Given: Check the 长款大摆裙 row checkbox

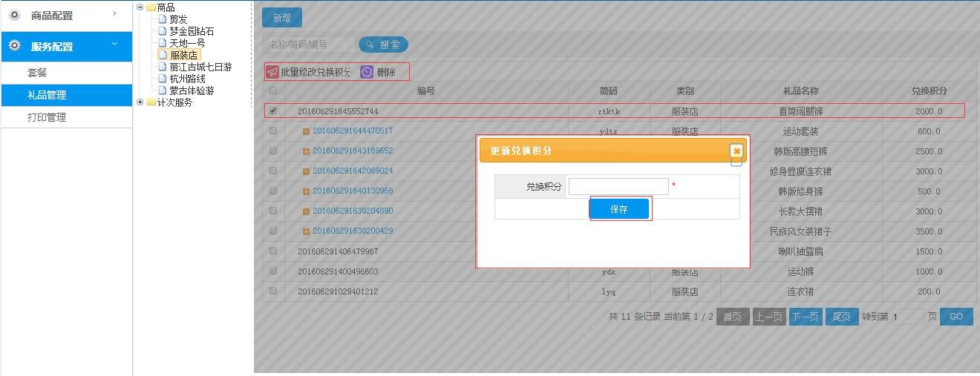Looking at the screenshot, I should 273,211.
